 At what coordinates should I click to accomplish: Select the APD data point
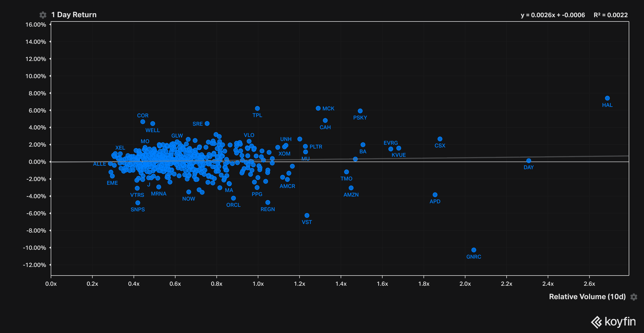[435, 195]
